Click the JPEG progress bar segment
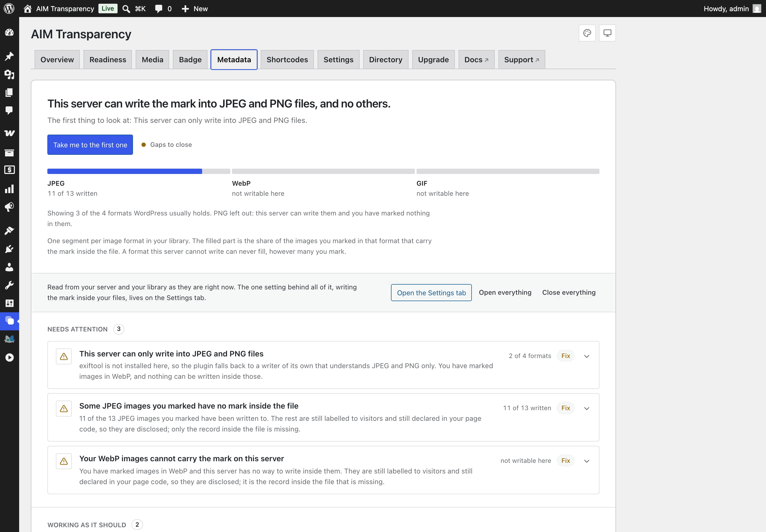 (139, 171)
